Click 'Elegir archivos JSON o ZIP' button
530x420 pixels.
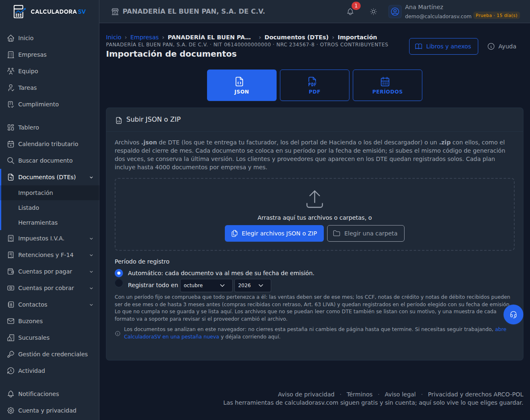click(x=274, y=233)
